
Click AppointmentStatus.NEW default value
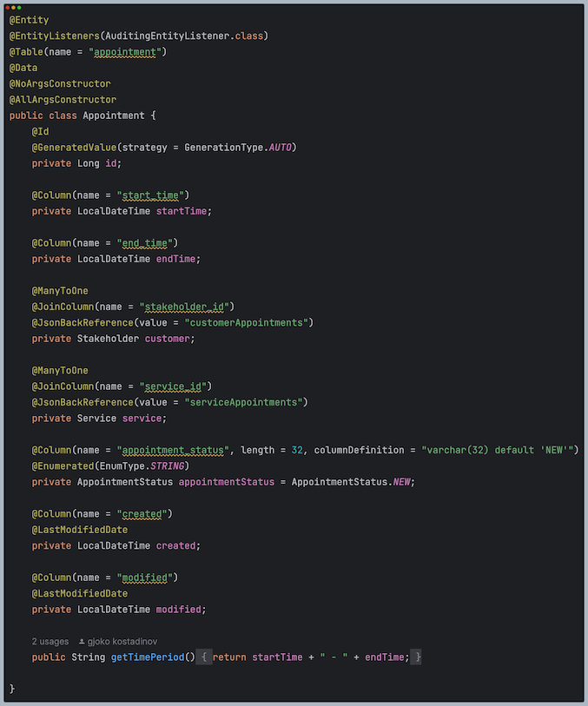[352, 482]
